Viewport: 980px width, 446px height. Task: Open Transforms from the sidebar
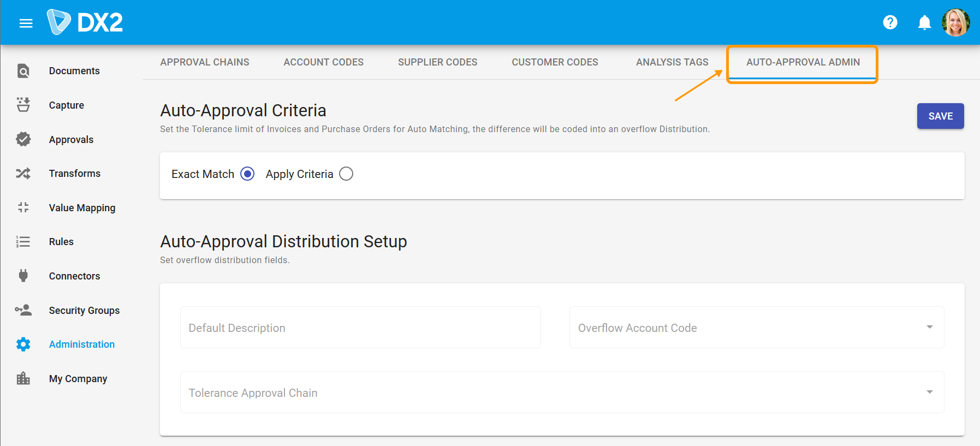pyautogui.click(x=75, y=174)
